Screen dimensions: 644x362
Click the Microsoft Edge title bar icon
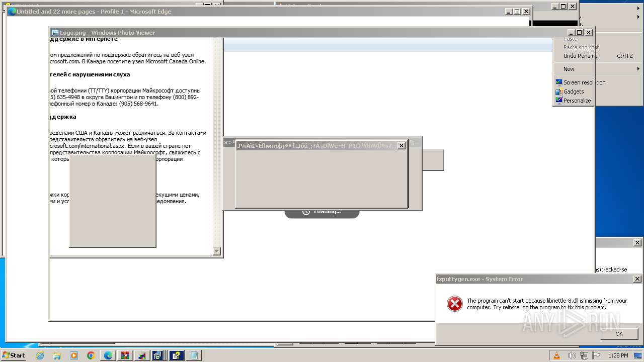coord(12,12)
